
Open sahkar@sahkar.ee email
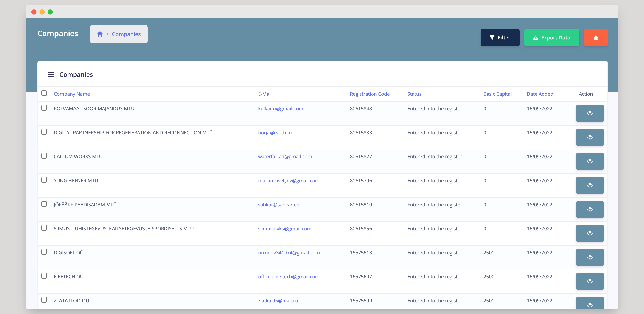pos(279,205)
